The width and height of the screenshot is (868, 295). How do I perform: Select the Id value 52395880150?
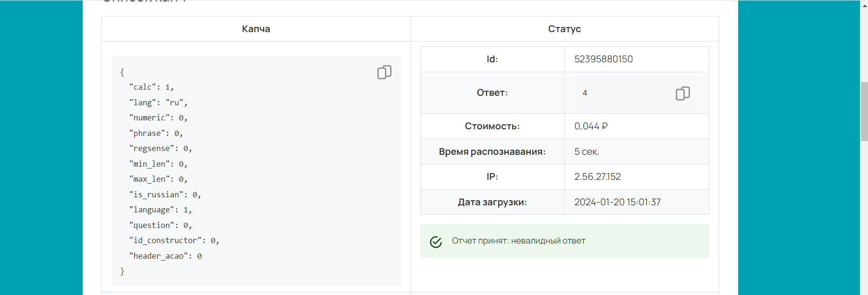coord(603,59)
